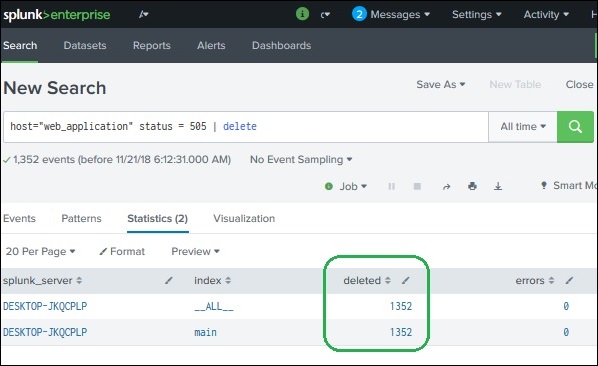Image resolution: width=598 pixels, height=366 pixels.
Task: Open the No Event Sampling dropdown
Action: (x=301, y=159)
